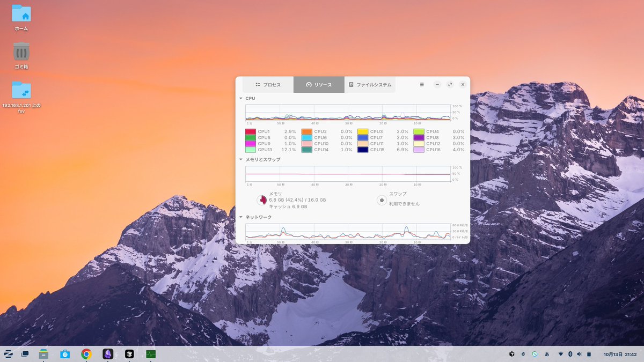This screenshot has height=362, width=644.
Task: Pick the CPU5 green color swatch
Action: pyautogui.click(x=251, y=138)
